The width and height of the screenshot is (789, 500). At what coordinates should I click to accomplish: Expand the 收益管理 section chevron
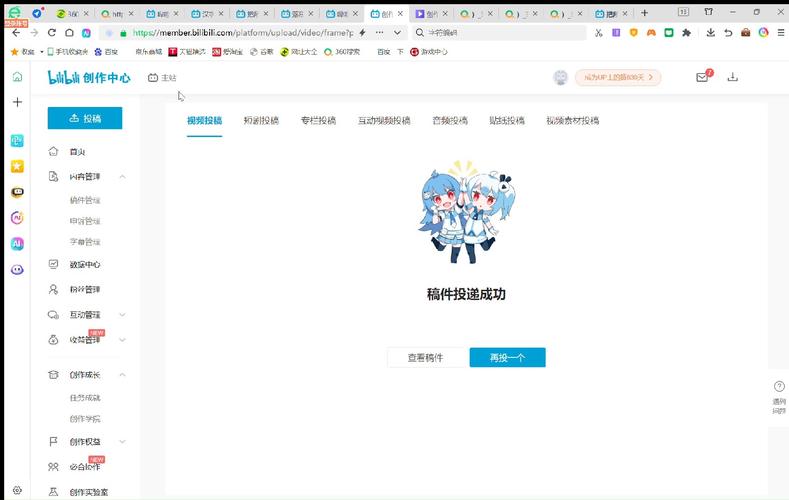pyautogui.click(x=122, y=340)
